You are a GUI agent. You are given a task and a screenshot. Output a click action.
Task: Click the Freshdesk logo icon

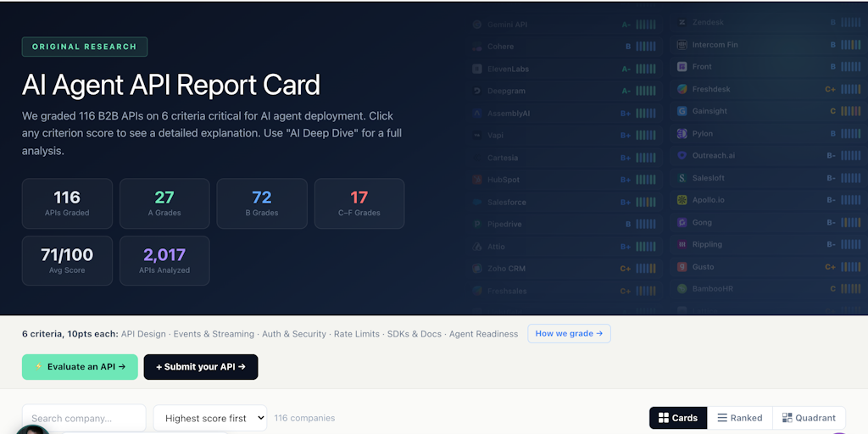pos(682,88)
